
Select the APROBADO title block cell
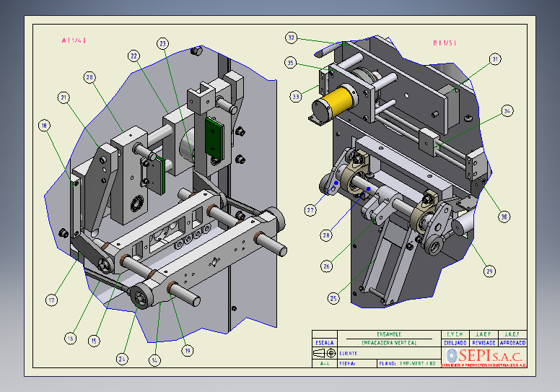point(514,342)
